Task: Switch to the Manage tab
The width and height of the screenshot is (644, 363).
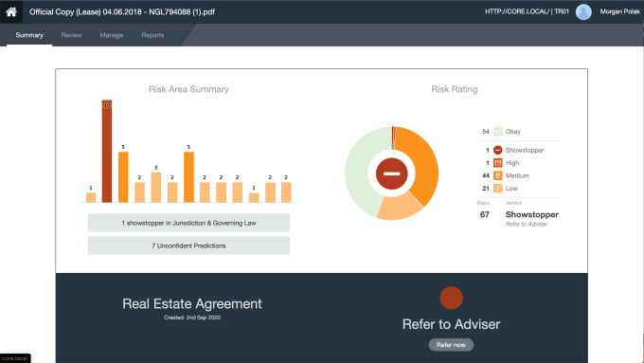Action: click(x=112, y=35)
